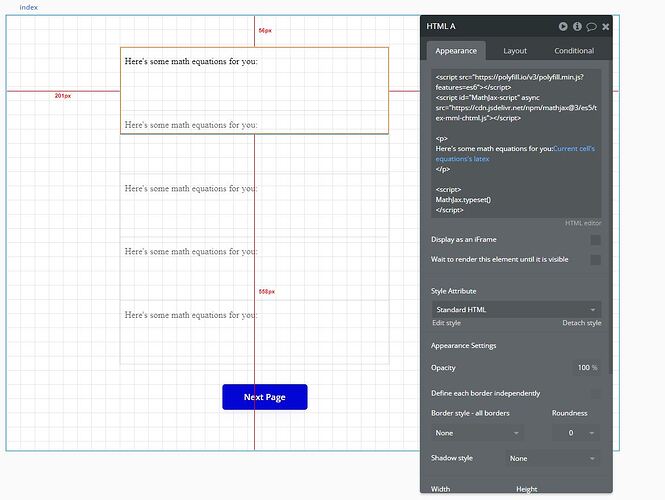Viewport: 665px width, 500px height.
Task: Select the last repeating group row text
Action: [x=191, y=315]
